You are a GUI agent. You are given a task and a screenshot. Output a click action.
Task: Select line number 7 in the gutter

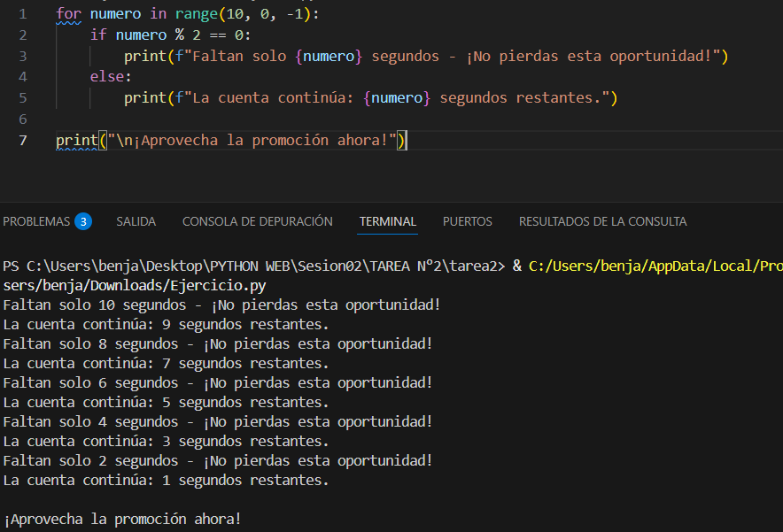(22, 140)
